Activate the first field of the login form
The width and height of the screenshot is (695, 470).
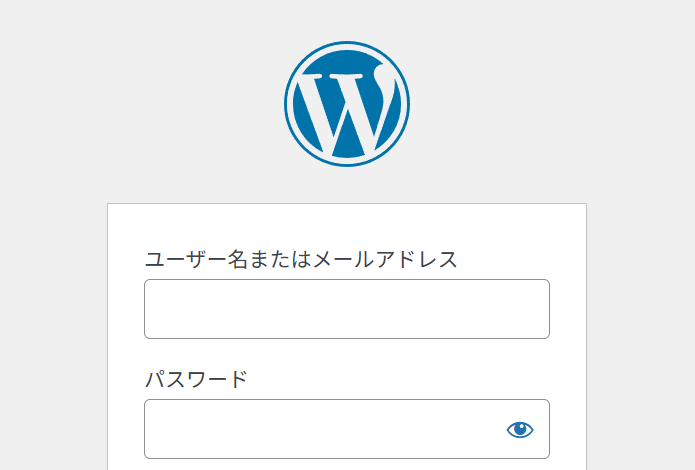pos(346,309)
